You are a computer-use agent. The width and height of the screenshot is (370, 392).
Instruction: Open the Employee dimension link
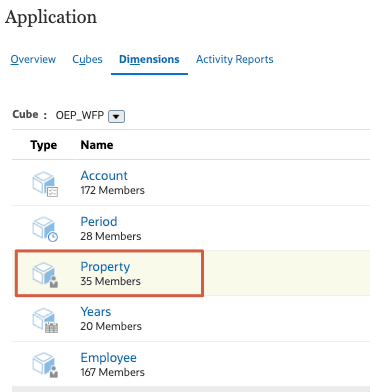pyautogui.click(x=108, y=358)
